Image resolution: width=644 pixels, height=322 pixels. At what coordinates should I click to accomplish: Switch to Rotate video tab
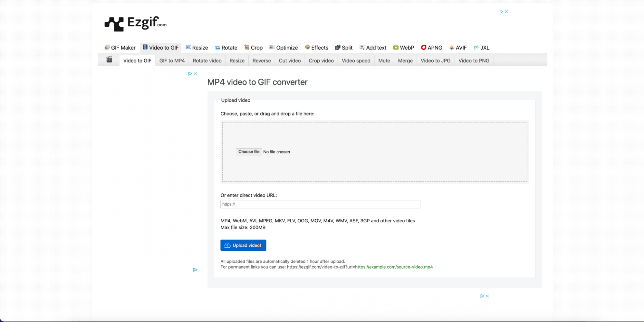[207, 60]
